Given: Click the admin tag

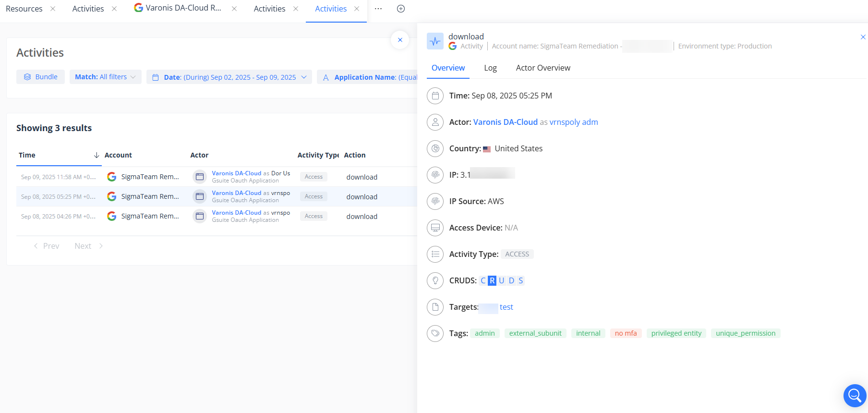Looking at the screenshot, I should [484, 333].
